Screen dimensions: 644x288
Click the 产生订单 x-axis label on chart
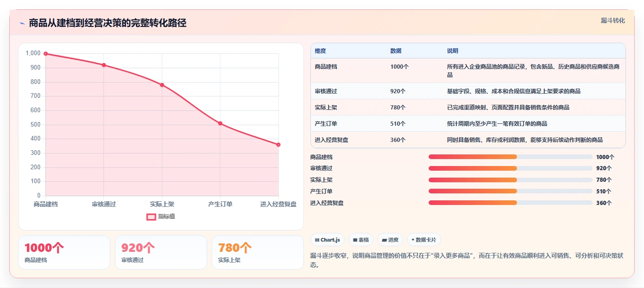(220, 204)
